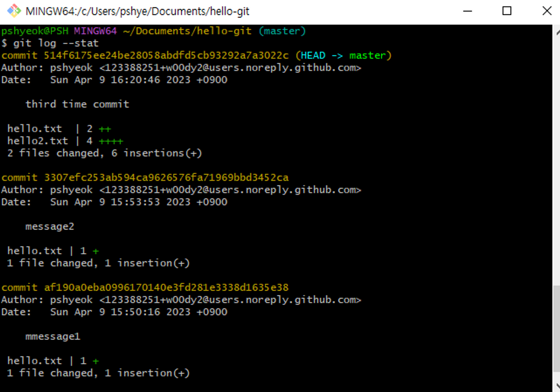Click '2 files changed, 6 insertions(+)' summary
560x392 pixels.
(105, 153)
